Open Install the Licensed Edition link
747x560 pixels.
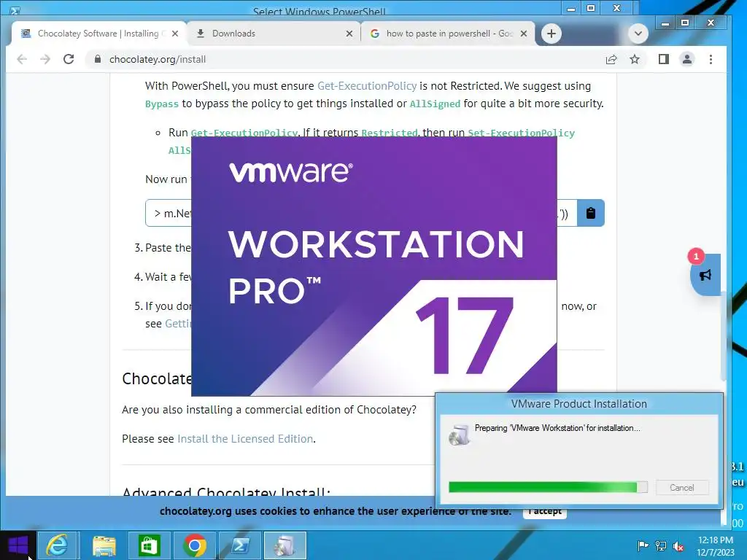click(x=245, y=438)
